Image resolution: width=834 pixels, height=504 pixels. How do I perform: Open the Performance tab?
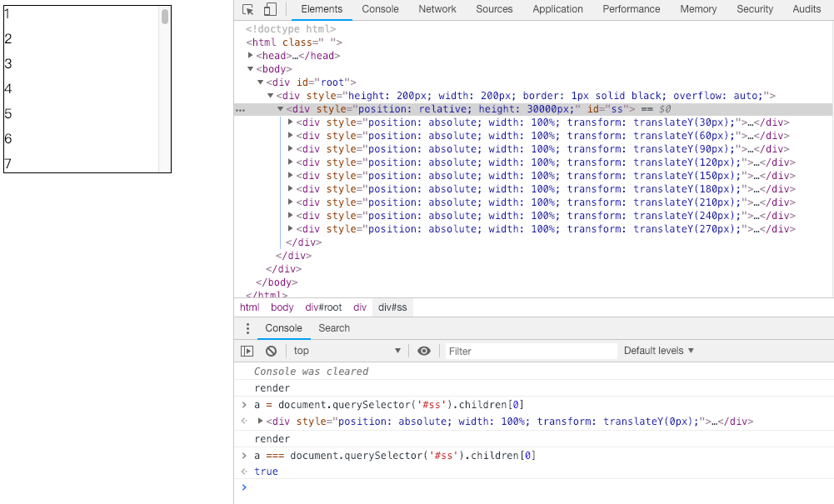pyautogui.click(x=632, y=9)
